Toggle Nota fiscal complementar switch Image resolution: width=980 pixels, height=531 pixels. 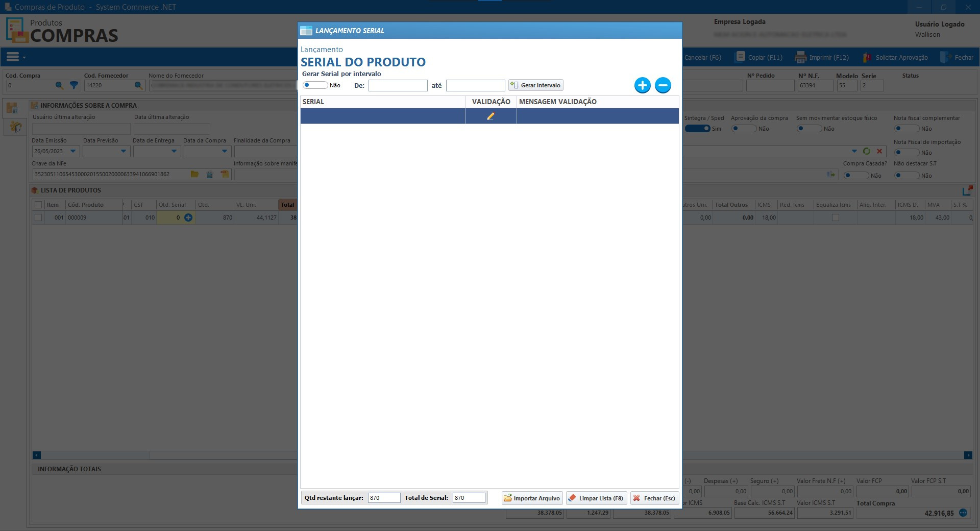point(906,129)
